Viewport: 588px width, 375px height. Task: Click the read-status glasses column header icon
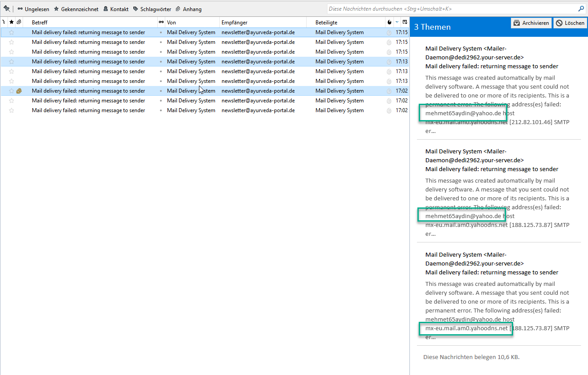161,22
